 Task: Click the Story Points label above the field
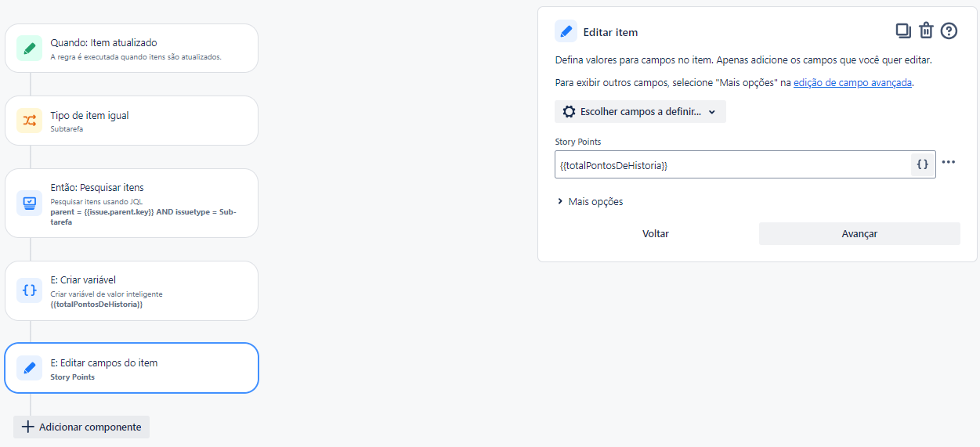point(578,142)
